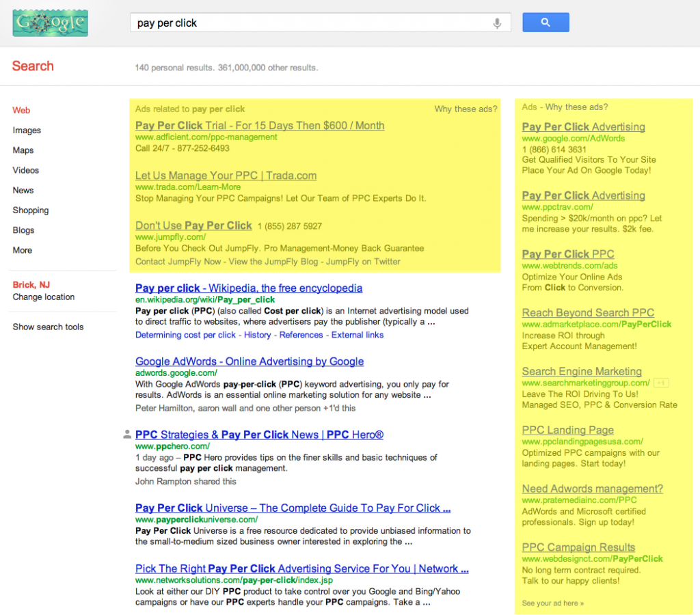Select the Web search category
Image resolution: width=700 pixels, height=615 pixels.
pyautogui.click(x=21, y=110)
